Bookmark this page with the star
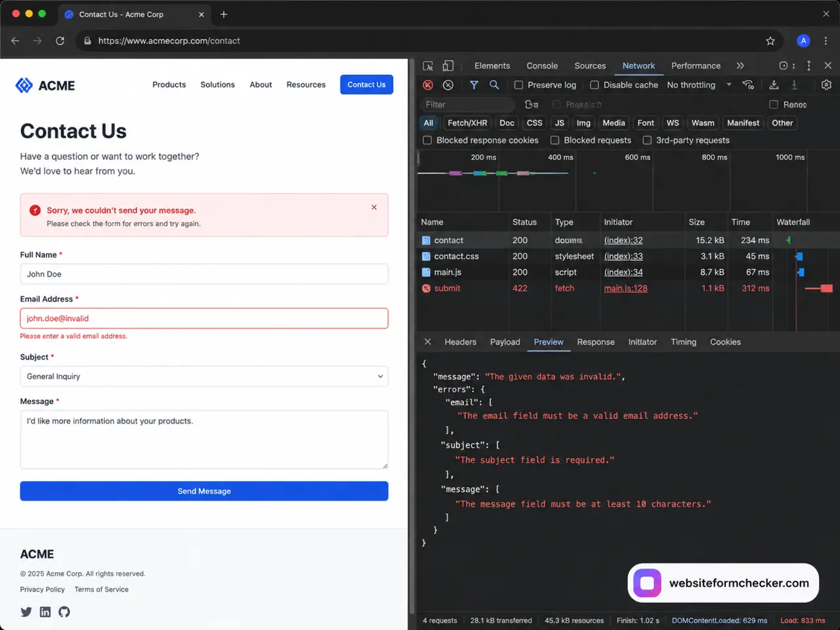This screenshot has width=840, height=630. coord(770,41)
